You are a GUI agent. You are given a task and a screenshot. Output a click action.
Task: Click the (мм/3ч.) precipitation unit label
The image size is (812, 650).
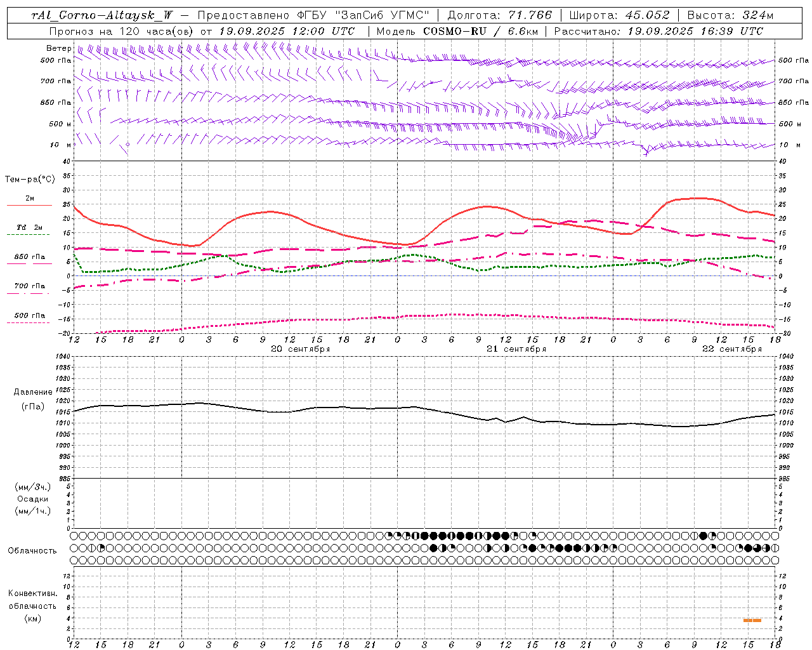33,487
